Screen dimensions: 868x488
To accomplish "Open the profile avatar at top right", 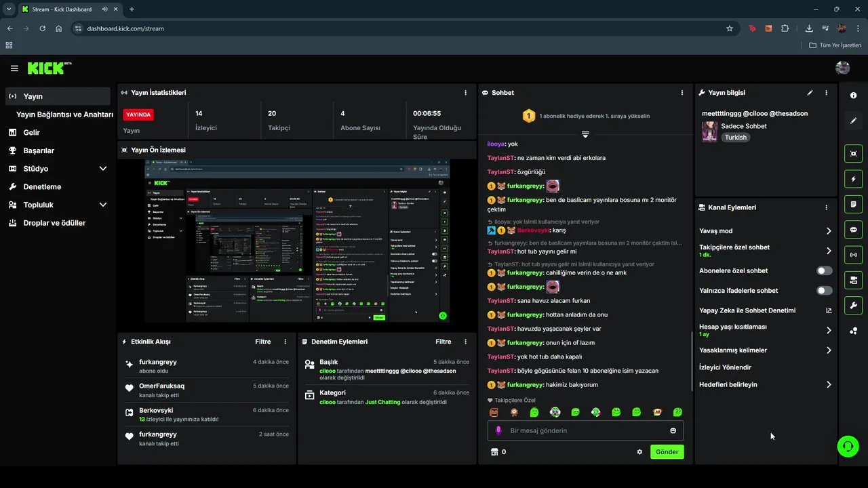I will pyautogui.click(x=843, y=68).
